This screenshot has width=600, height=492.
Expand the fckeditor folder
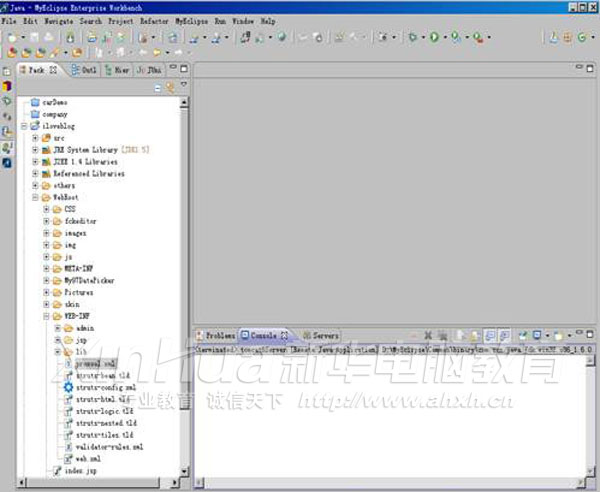[46, 221]
